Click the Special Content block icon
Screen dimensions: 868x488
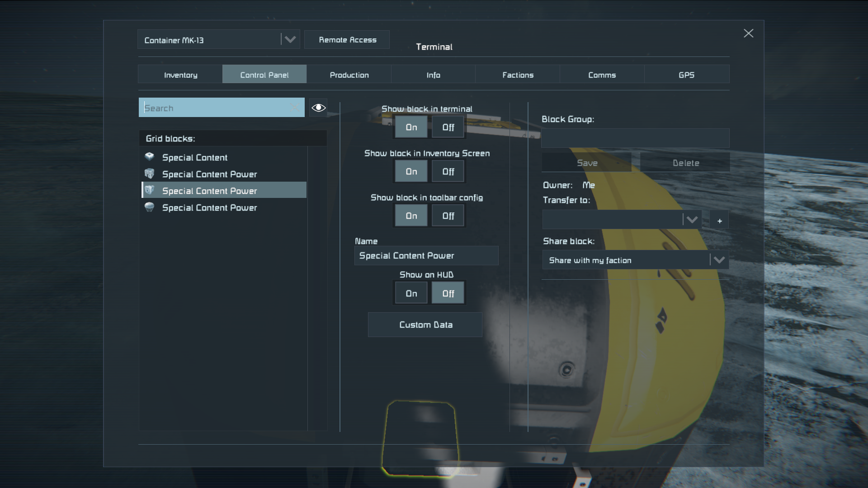pos(150,157)
